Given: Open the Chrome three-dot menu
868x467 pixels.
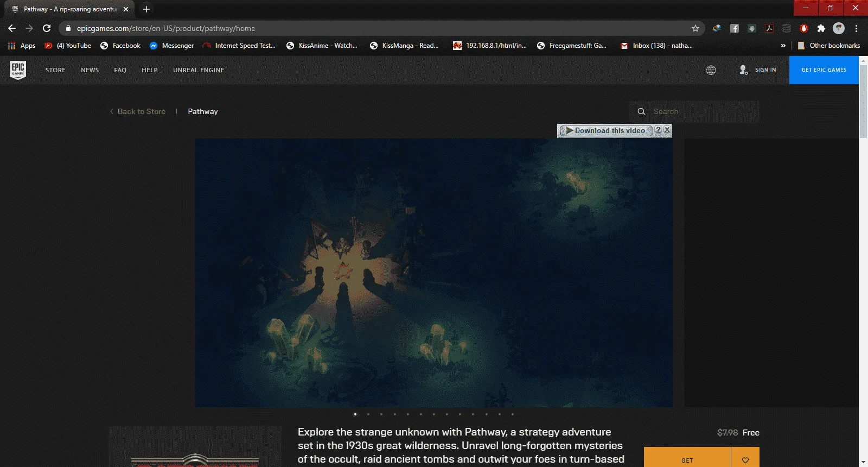Looking at the screenshot, I should tap(857, 28).
